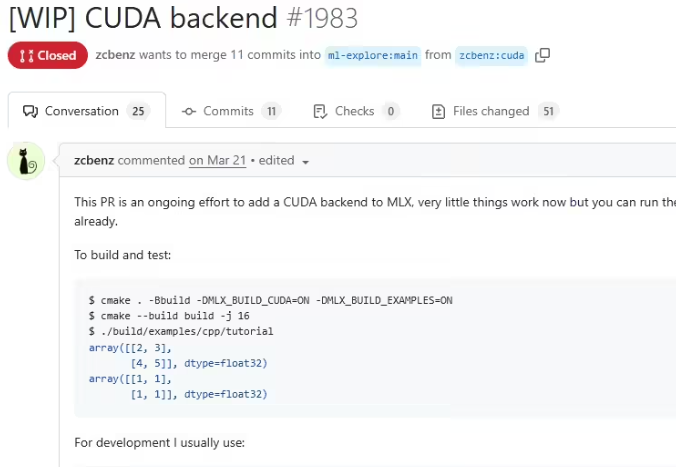This screenshot has width=676, height=467.
Task: Click the "[WIP] CUDA backend" pull request title
Action: click(x=144, y=17)
